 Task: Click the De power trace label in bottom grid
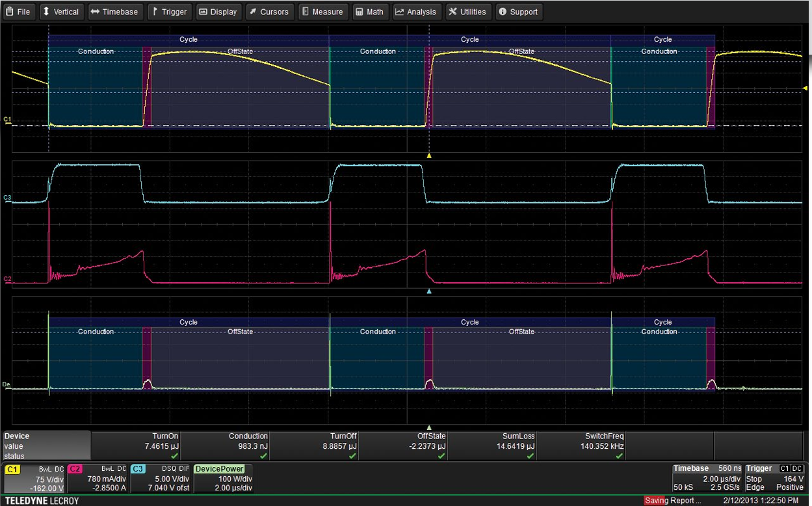(7, 384)
